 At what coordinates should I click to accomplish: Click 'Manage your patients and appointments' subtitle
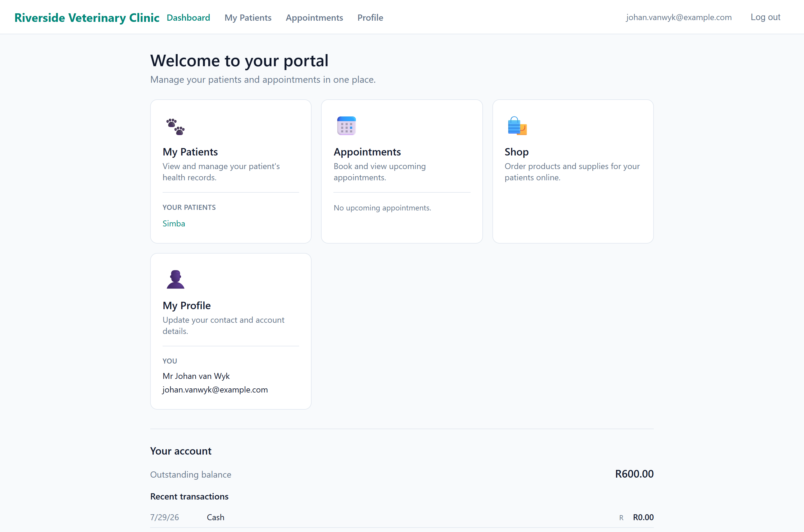[x=263, y=80]
